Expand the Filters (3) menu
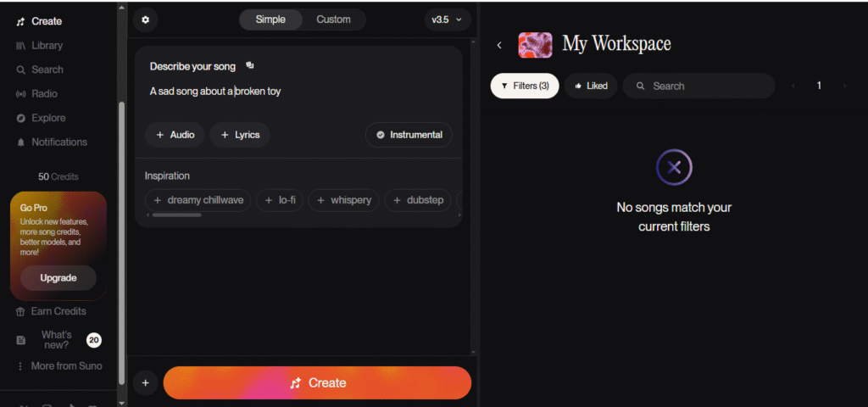The width and height of the screenshot is (868, 407). pos(524,86)
